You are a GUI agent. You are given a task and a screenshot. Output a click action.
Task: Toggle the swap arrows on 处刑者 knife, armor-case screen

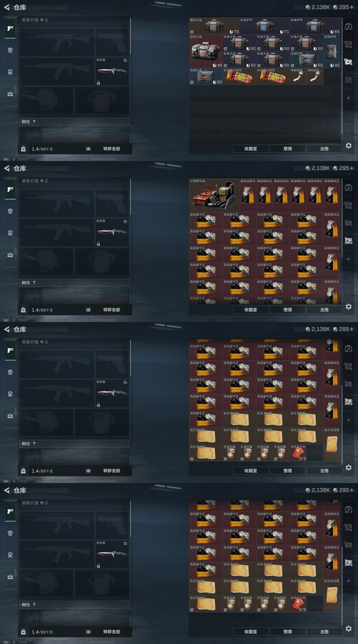pos(125,61)
